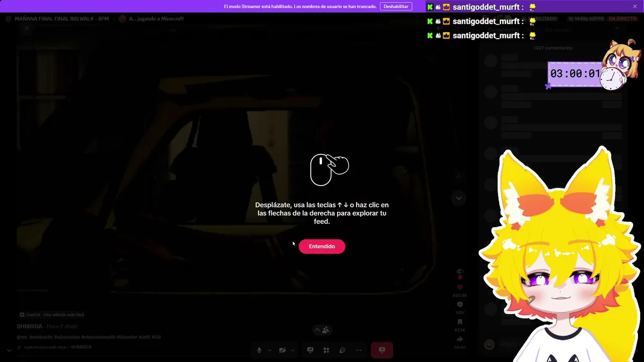Click the 1440p 60FPS stream quality label
The width and height of the screenshot is (644, 362).
(x=586, y=19)
